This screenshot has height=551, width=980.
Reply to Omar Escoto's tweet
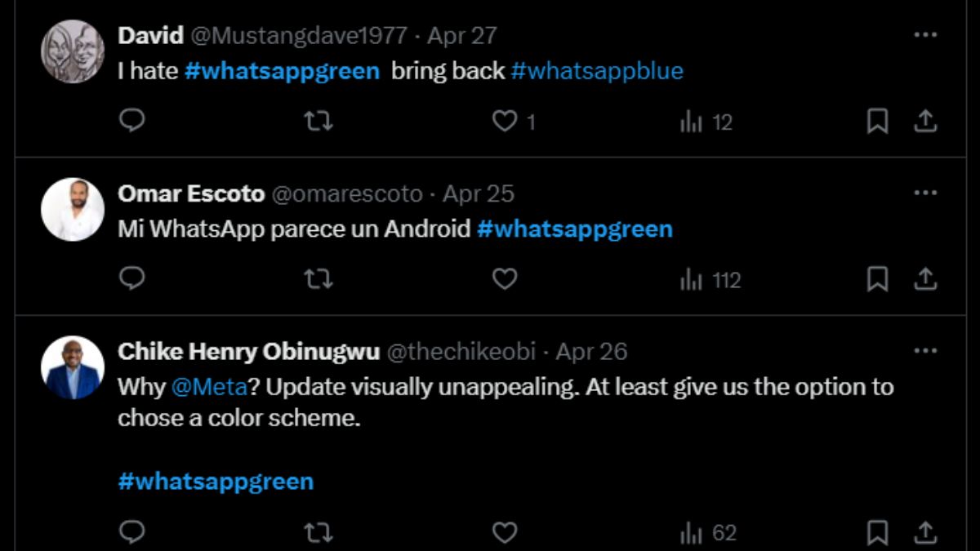[131, 279]
